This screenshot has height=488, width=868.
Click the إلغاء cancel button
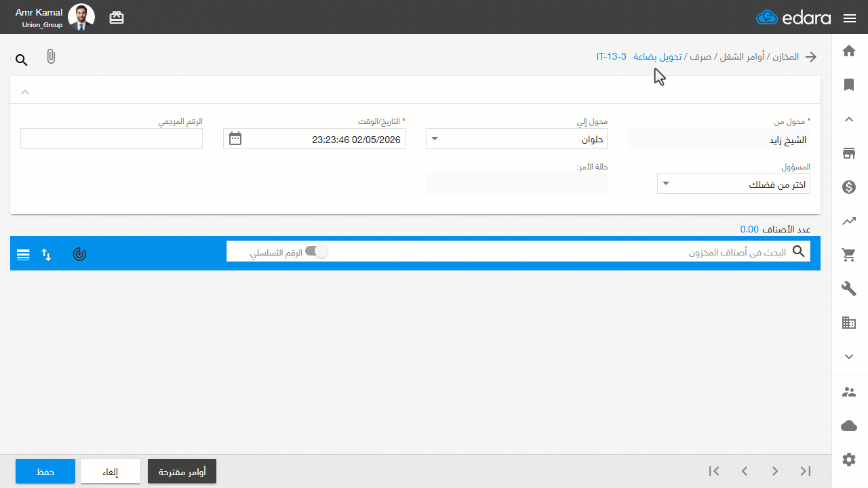coord(111,471)
